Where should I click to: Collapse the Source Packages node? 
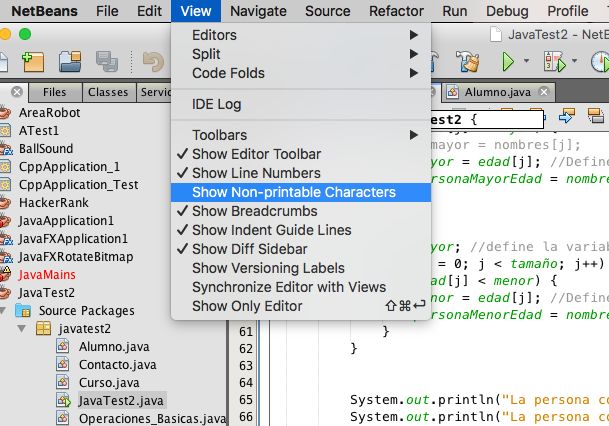(x=3, y=310)
